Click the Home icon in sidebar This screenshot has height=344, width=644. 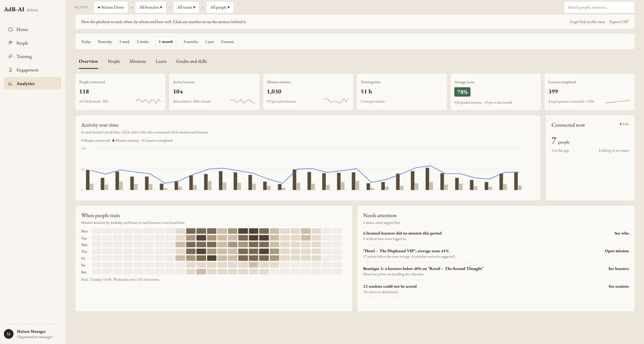pos(11,30)
